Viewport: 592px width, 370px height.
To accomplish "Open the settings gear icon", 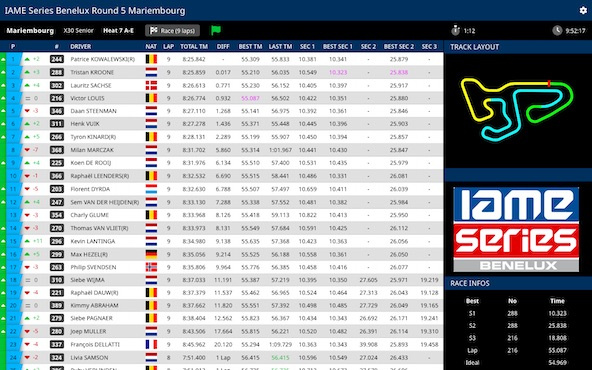I will pos(583,10).
